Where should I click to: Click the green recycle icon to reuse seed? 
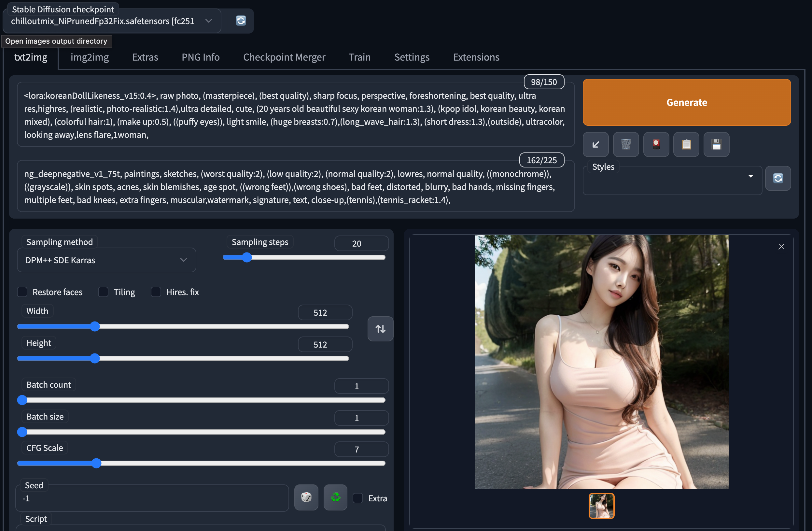[x=335, y=497]
